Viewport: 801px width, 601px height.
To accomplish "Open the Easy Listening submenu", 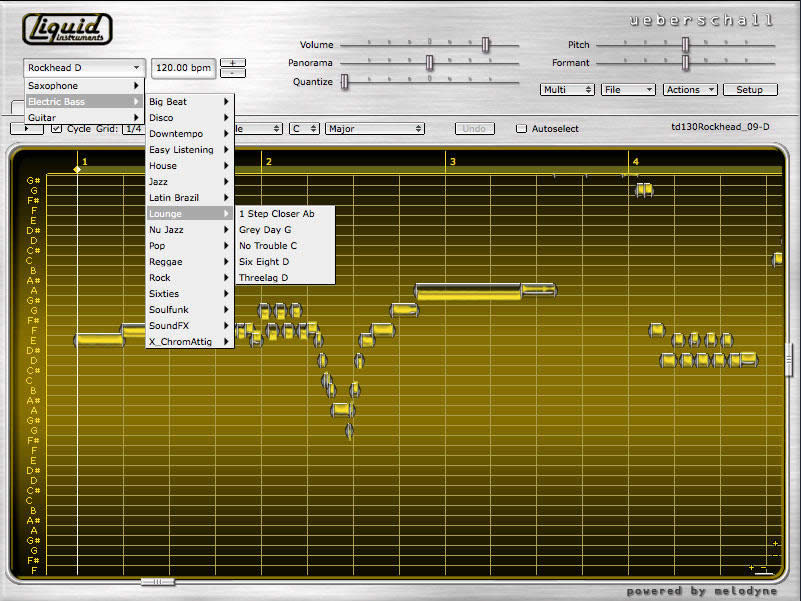I will click(x=190, y=150).
